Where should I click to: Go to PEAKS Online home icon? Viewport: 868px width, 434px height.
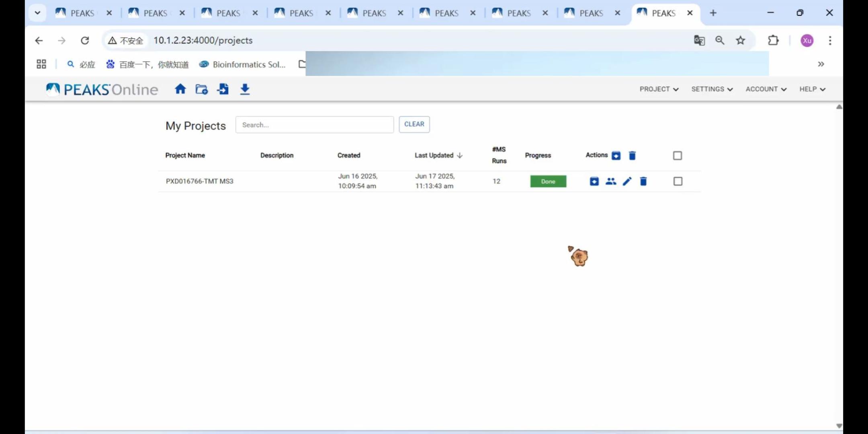pos(180,89)
